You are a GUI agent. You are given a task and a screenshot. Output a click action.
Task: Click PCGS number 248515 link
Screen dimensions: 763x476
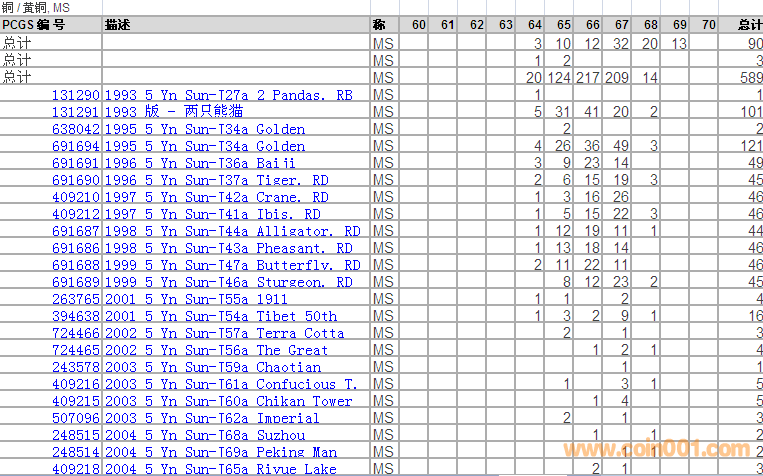(x=76, y=435)
